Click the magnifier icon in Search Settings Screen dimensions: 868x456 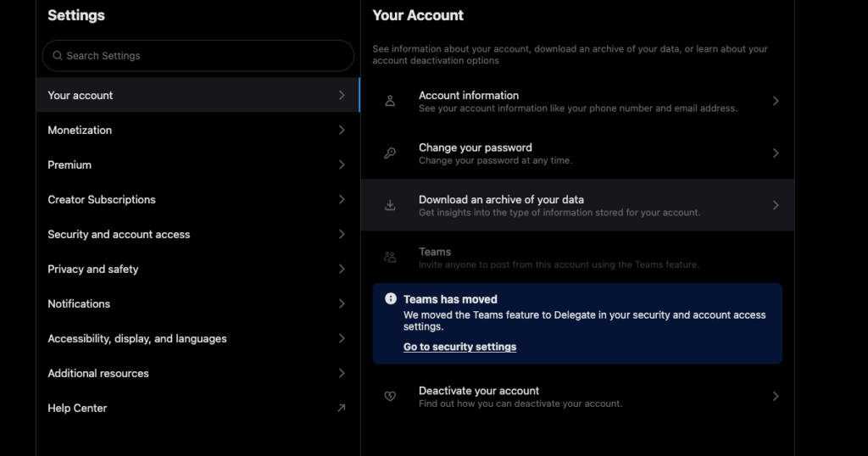point(58,55)
